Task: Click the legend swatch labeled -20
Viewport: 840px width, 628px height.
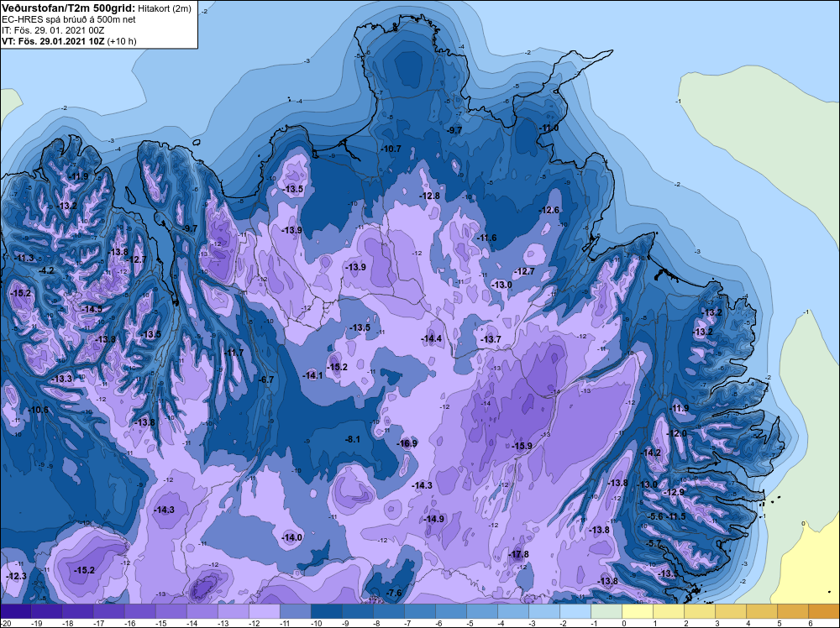Action: tap(15, 611)
